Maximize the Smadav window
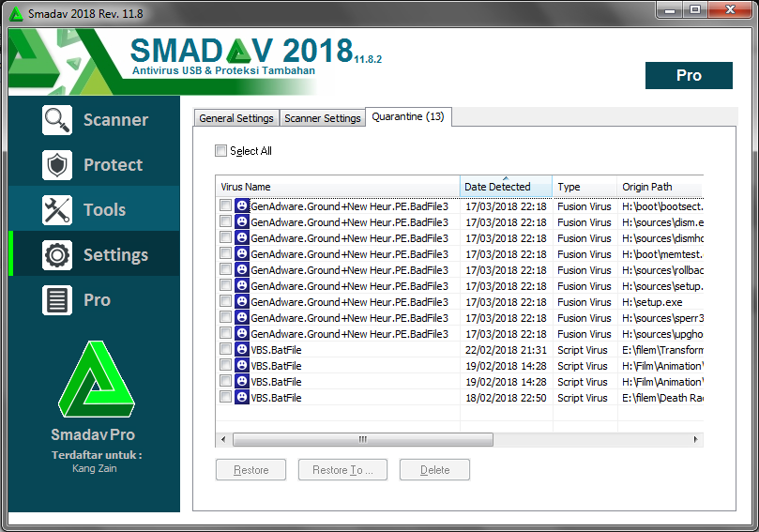 pos(695,10)
